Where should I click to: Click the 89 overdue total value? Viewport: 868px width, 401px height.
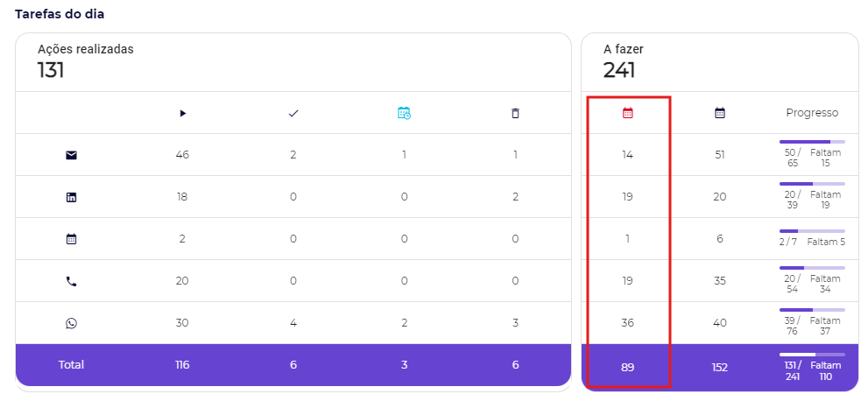(x=627, y=368)
